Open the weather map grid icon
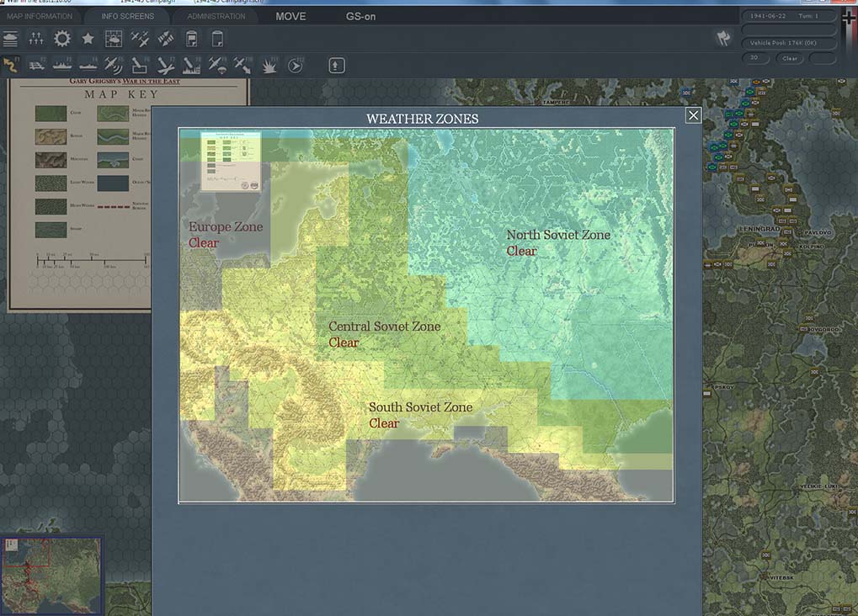858x616 pixels. (x=114, y=39)
